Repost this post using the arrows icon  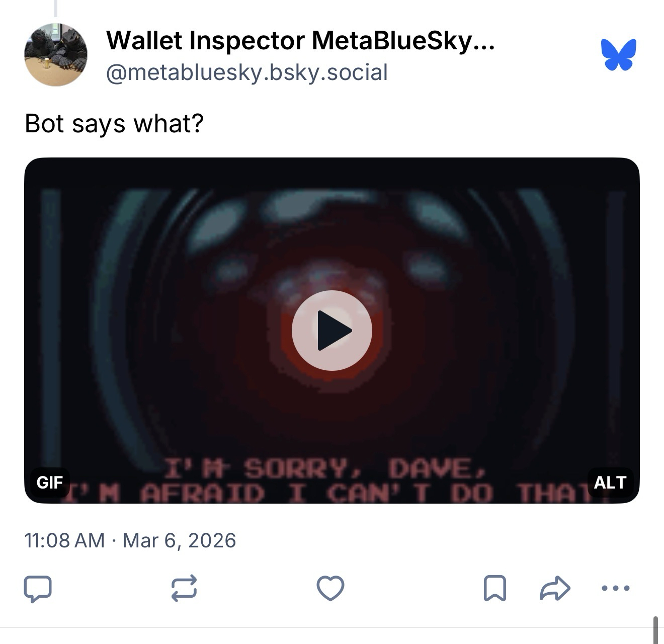coord(184,588)
